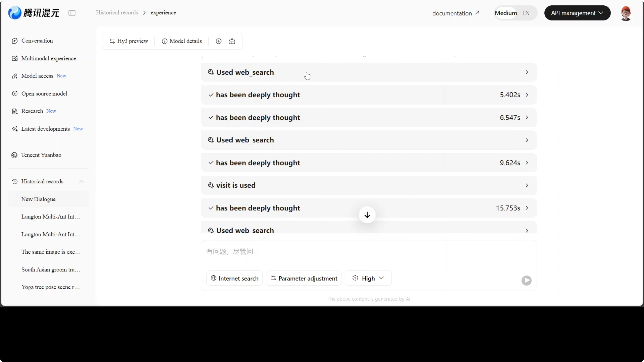The image size is (644, 362).
Task: Click the send message arrow button
Action: click(526, 280)
